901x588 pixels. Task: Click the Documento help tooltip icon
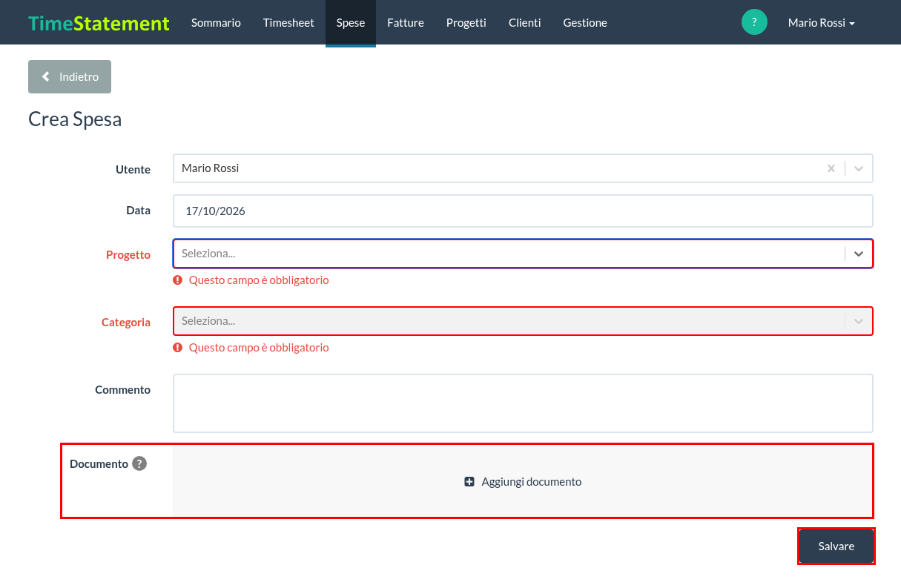pos(139,463)
